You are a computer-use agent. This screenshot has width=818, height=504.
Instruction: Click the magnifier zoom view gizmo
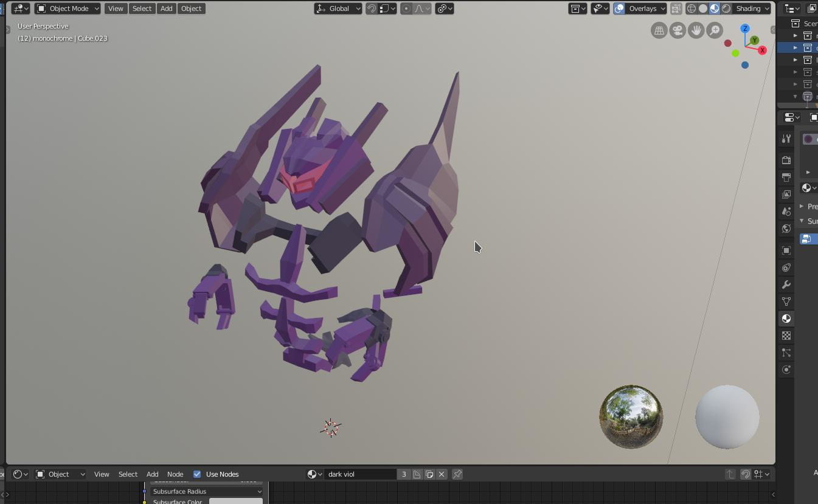[715, 30]
